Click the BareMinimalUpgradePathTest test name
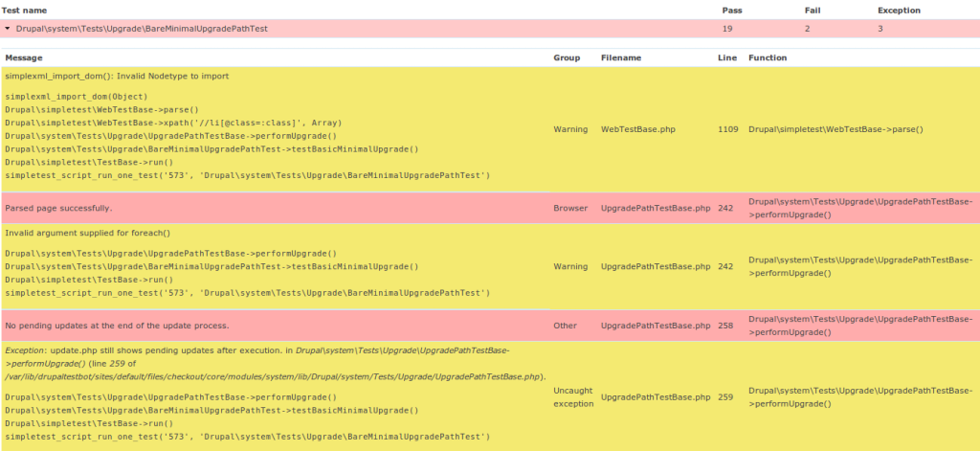980x451 pixels. [x=142, y=29]
